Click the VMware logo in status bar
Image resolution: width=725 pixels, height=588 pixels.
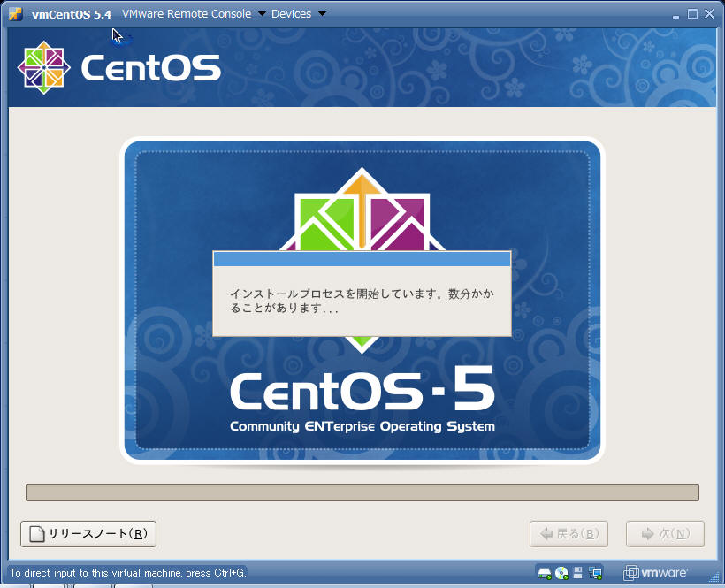[x=656, y=573]
